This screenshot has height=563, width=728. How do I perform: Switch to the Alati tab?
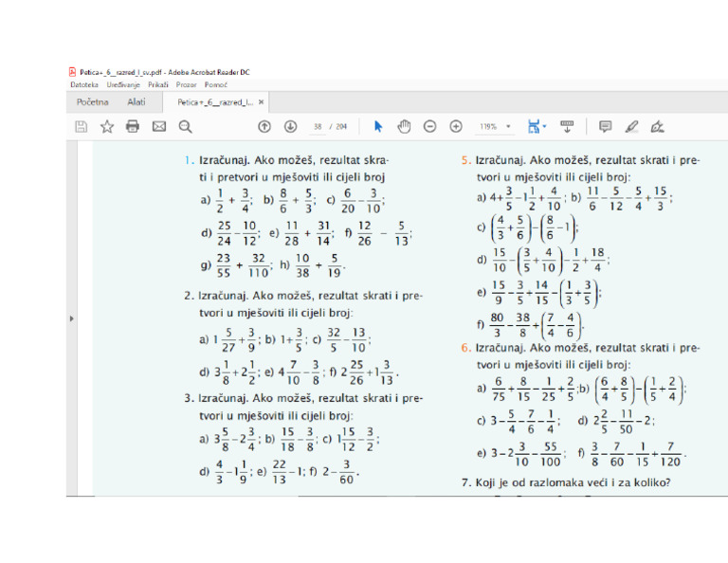pyautogui.click(x=136, y=101)
